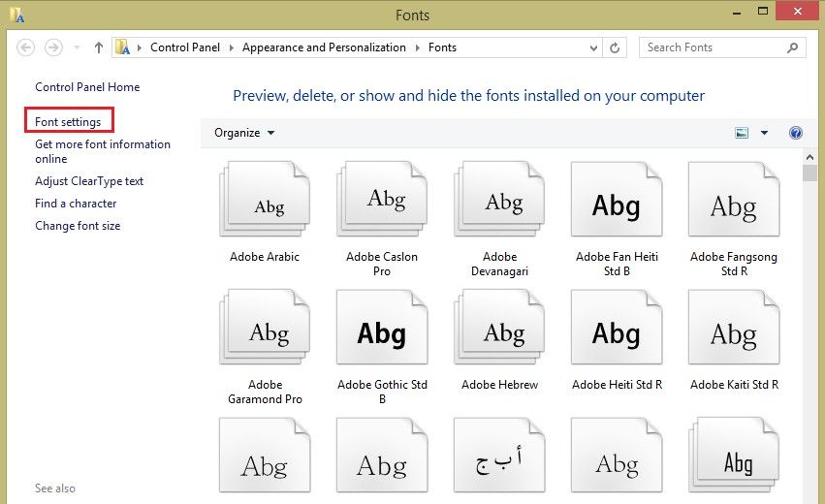Click the change view icon

[x=743, y=133]
